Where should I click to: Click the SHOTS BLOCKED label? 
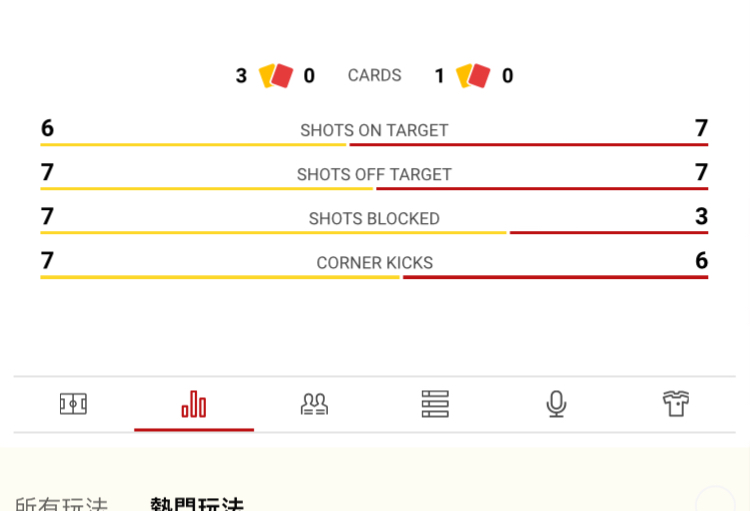click(374, 218)
